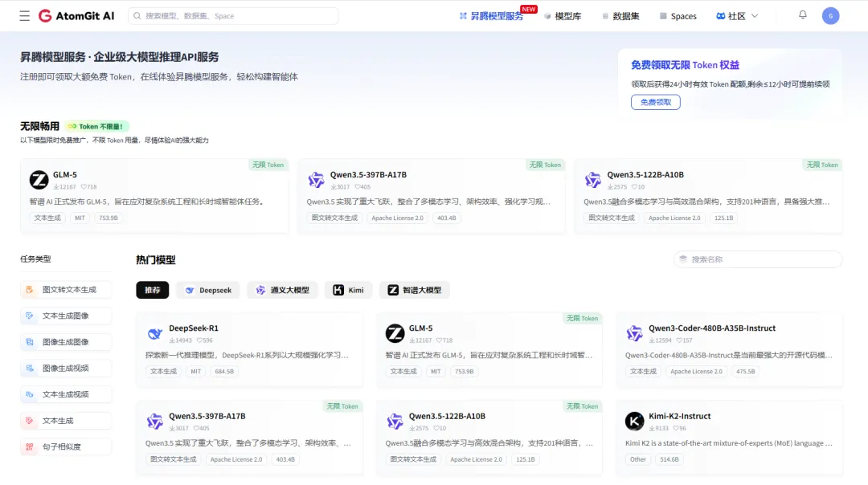
Task: Select the 通义大模型 filter tab
Action: tap(282, 291)
